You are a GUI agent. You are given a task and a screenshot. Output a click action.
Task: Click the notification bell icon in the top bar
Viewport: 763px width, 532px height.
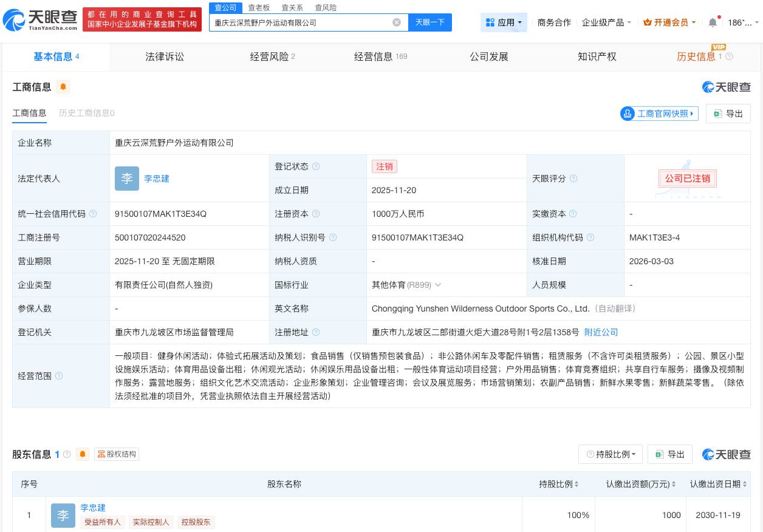tap(713, 22)
